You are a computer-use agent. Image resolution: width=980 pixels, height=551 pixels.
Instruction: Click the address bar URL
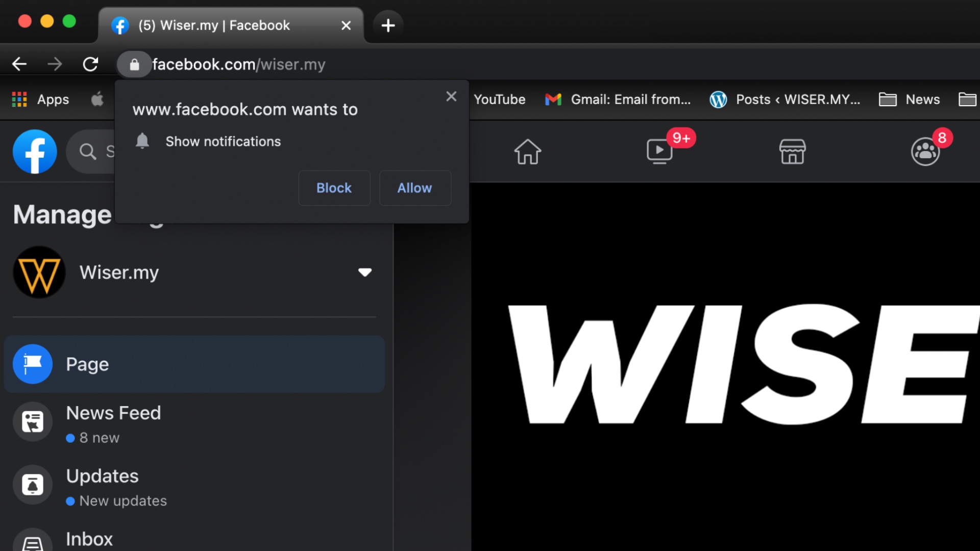pos(239,65)
